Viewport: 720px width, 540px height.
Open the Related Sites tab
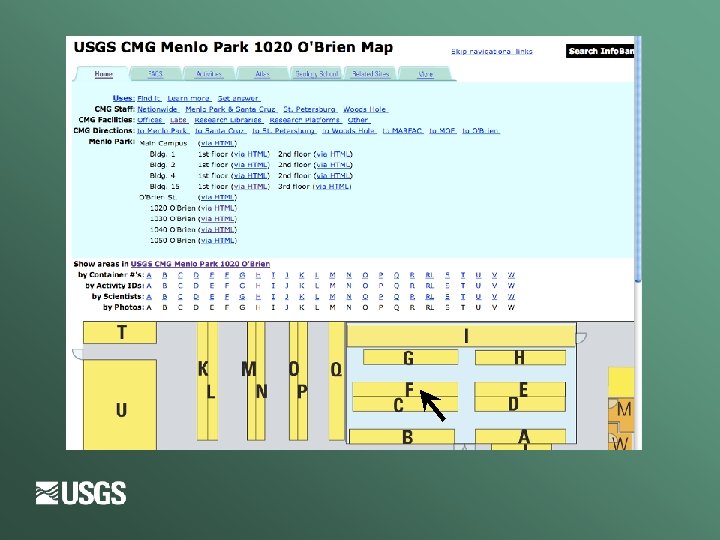tap(371, 74)
